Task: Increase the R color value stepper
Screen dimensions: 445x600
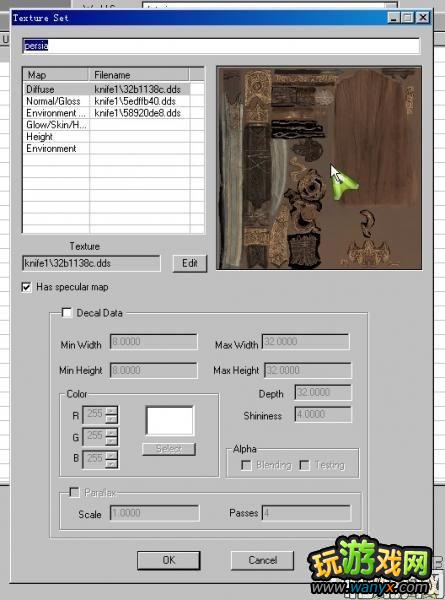Action: point(111,411)
